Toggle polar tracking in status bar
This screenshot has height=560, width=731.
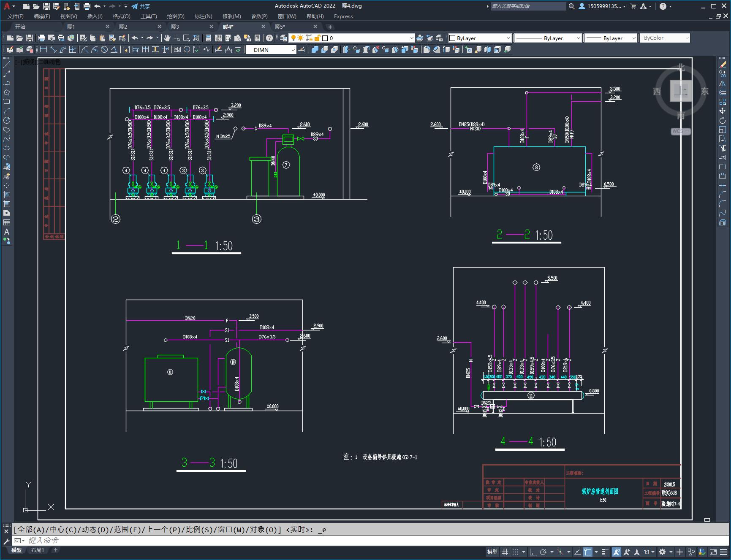(543, 552)
